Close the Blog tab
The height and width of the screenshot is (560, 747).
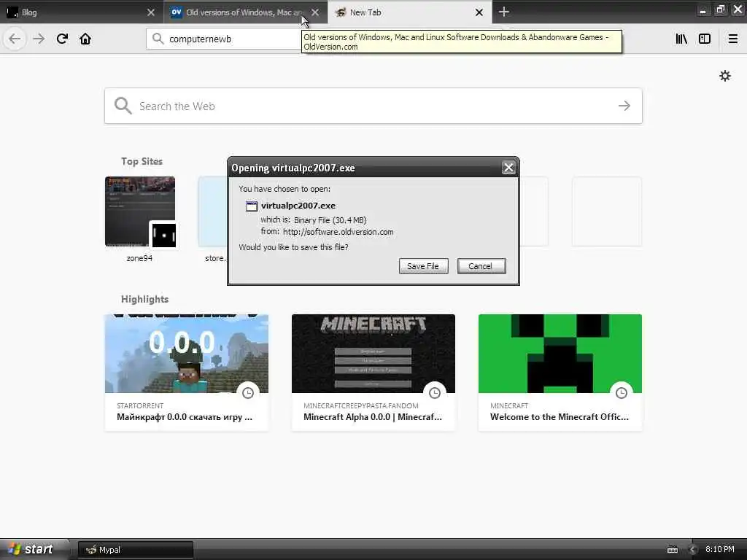[x=151, y=12]
